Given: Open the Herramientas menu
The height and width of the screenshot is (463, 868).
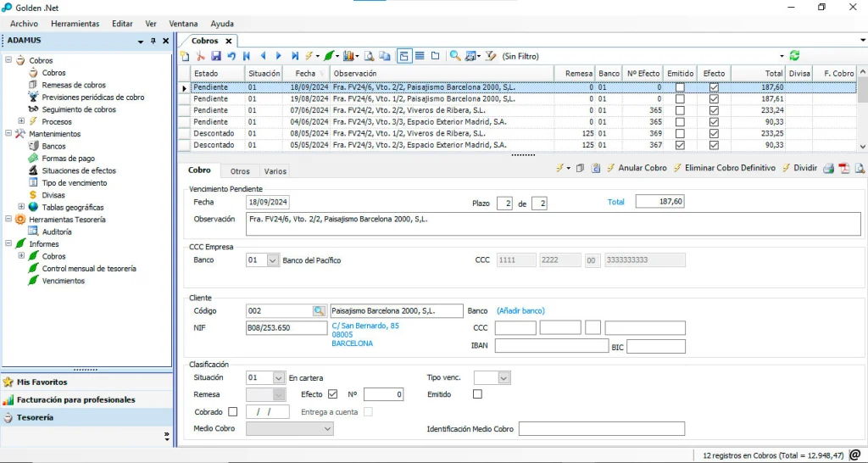Looking at the screenshot, I should [75, 24].
